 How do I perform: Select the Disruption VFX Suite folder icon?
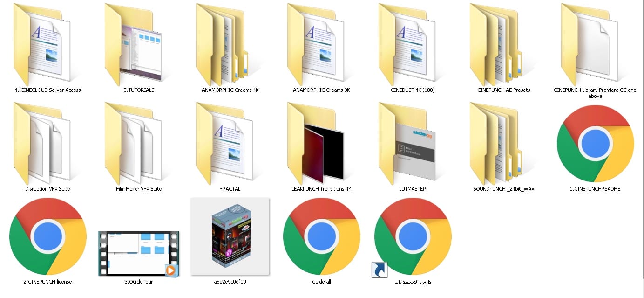coord(42,143)
